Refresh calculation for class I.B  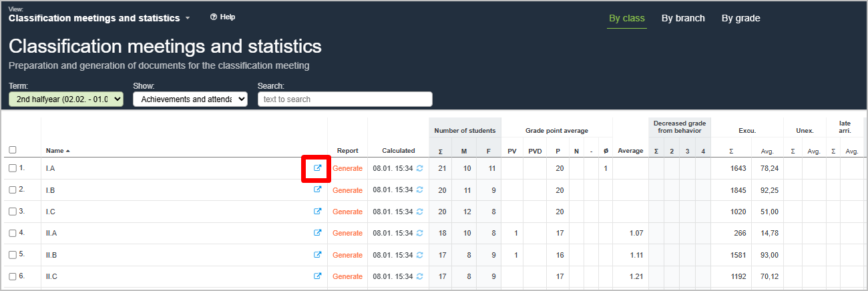(x=420, y=190)
